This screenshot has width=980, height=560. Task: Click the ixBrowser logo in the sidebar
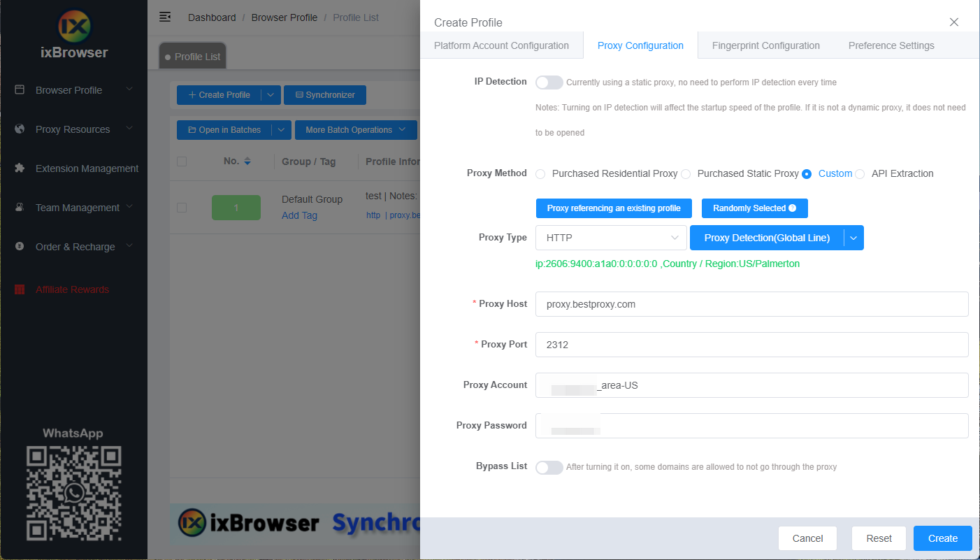(x=74, y=33)
